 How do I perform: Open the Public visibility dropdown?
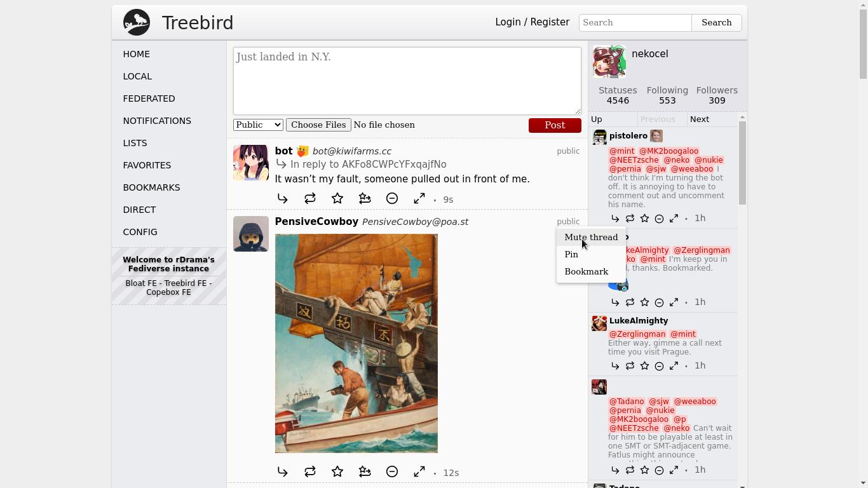tap(258, 125)
